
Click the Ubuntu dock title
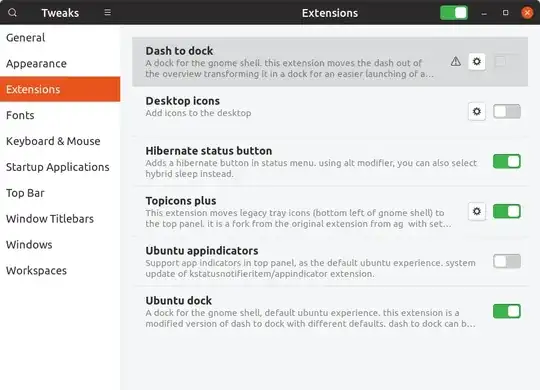[178, 301]
